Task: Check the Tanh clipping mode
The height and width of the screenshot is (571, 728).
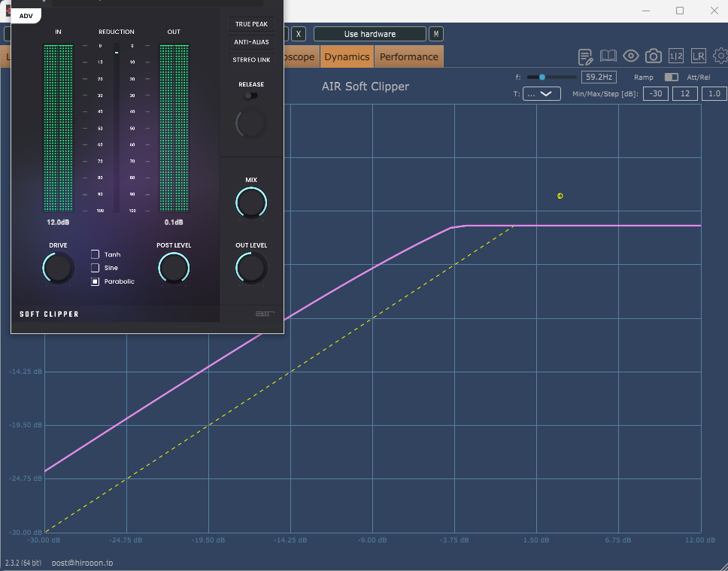Action: pos(96,254)
